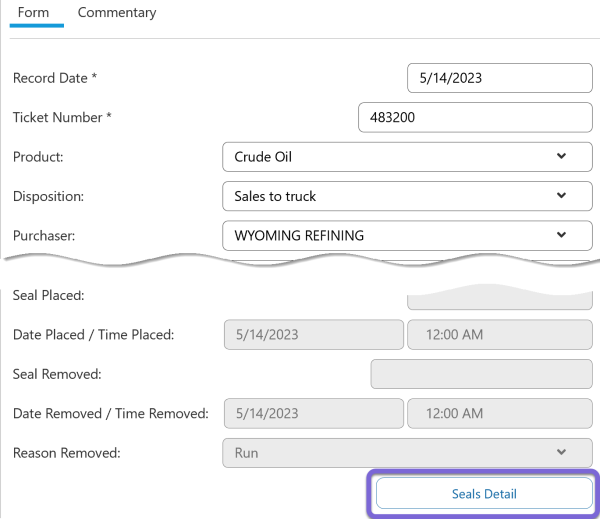Click the Seal Placed text field
Screen dimensions: 600x519
[499, 299]
